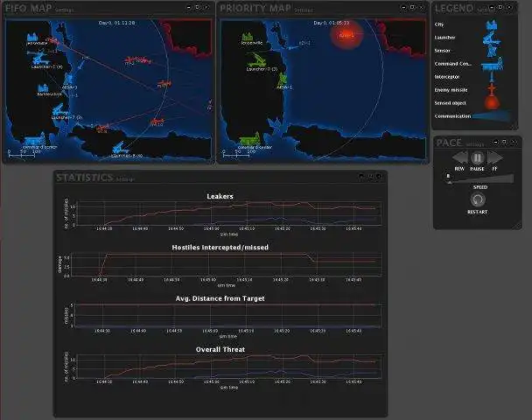
Task: Select the launcher below Barkleyville on FIFO map
Action: coord(59,110)
